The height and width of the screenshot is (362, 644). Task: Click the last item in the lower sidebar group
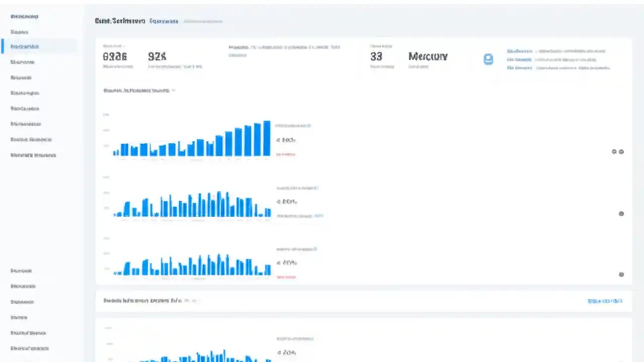click(29, 348)
